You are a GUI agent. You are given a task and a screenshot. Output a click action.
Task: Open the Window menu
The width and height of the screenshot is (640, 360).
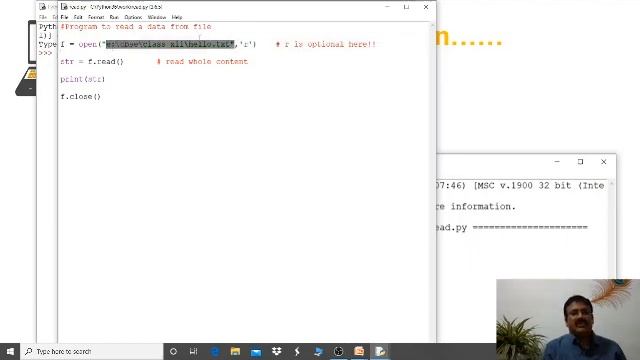(157, 17)
